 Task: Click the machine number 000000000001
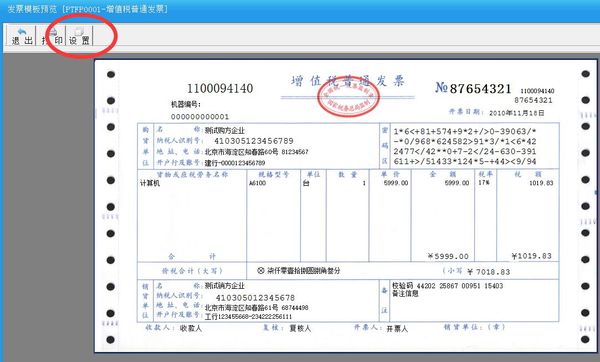[x=200, y=117]
